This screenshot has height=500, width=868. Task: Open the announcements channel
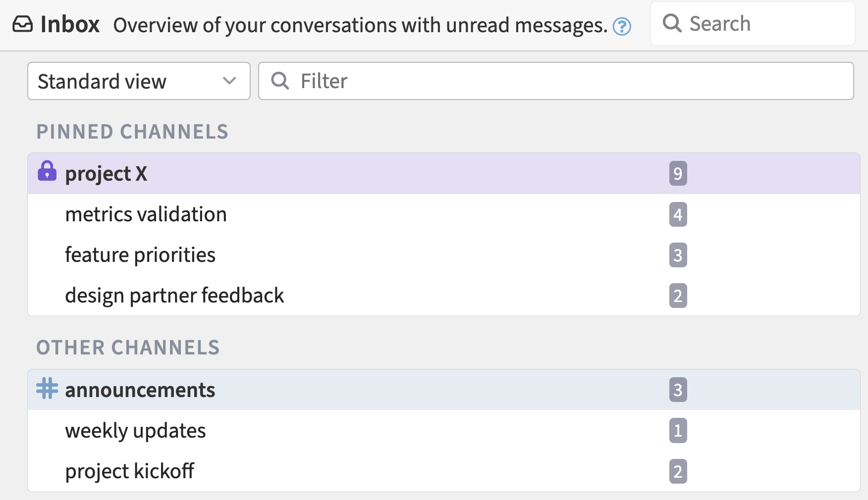coord(140,390)
